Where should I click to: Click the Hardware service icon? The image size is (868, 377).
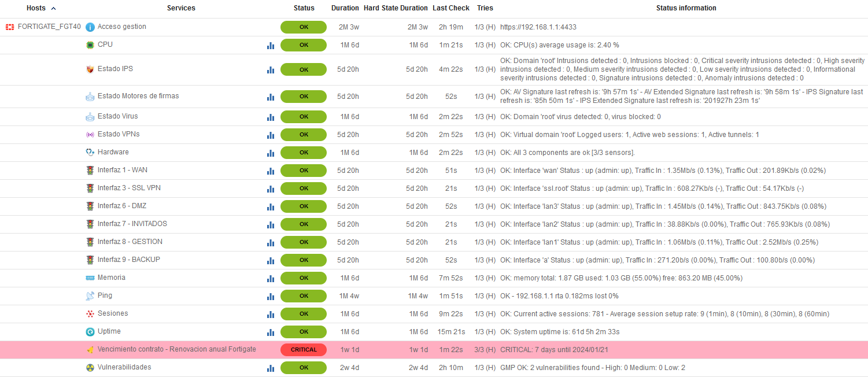pos(90,153)
